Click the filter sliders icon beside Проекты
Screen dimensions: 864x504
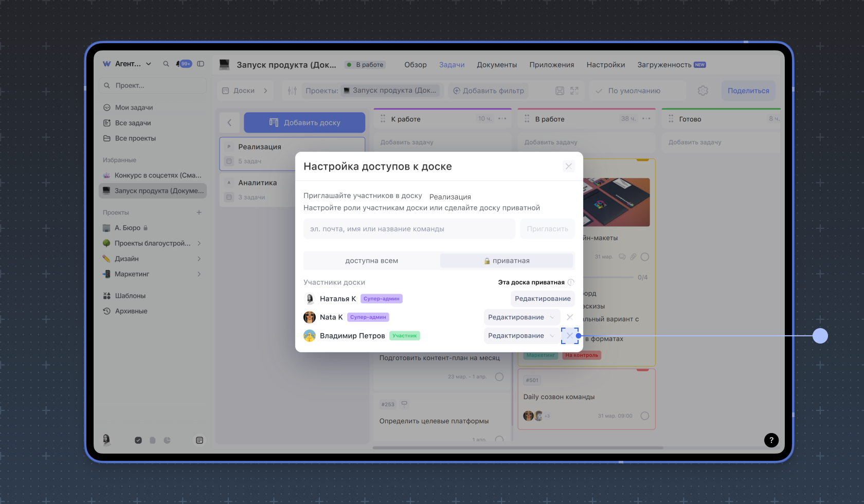point(292,91)
